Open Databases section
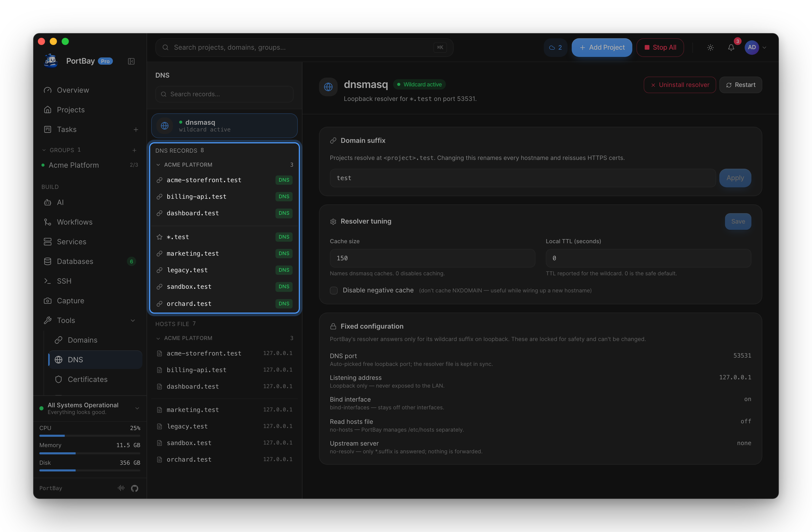Image resolution: width=812 pixels, height=532 pixels. 90,262
